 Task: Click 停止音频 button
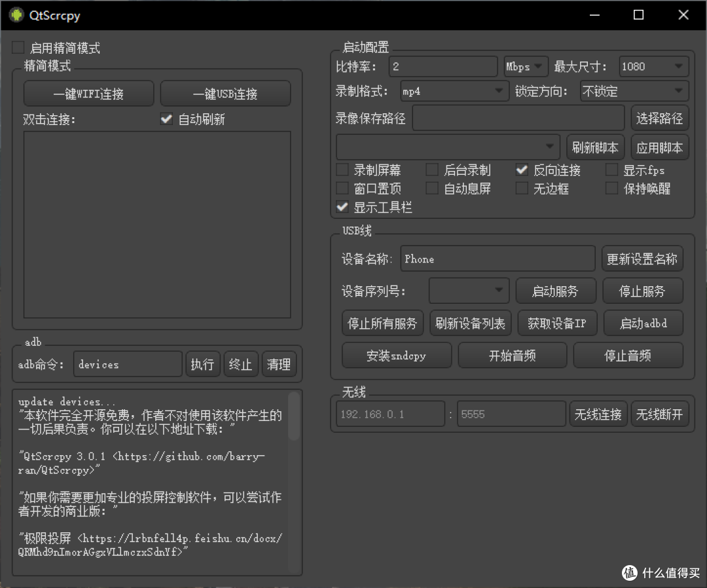[x=628, y=356]
